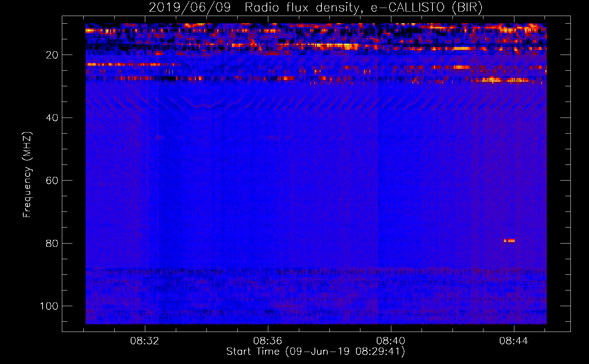
Task: Click the 20 MHz frequency tick label
Action: 52,55
